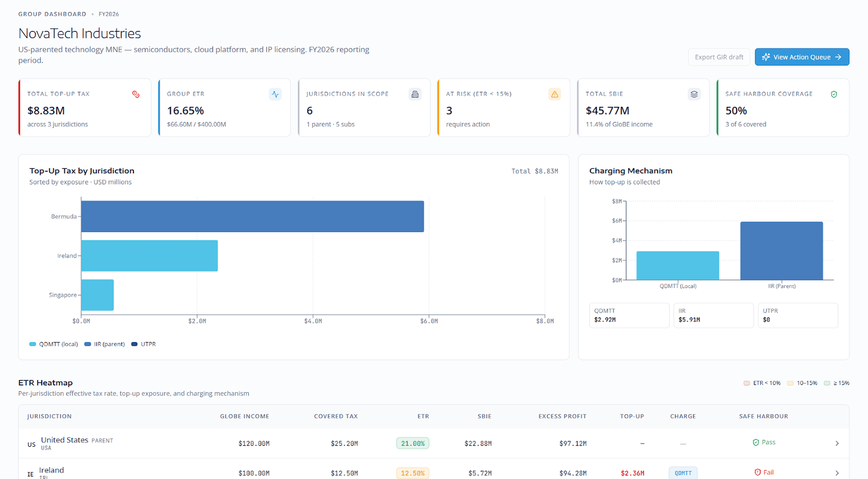Screen dimensions: 868x479
Task: Click the $97.12M excess profit cell
Action: point(573,443)
